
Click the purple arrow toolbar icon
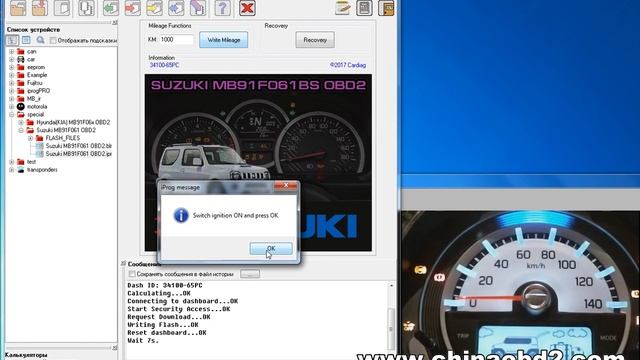coord(198,8)
